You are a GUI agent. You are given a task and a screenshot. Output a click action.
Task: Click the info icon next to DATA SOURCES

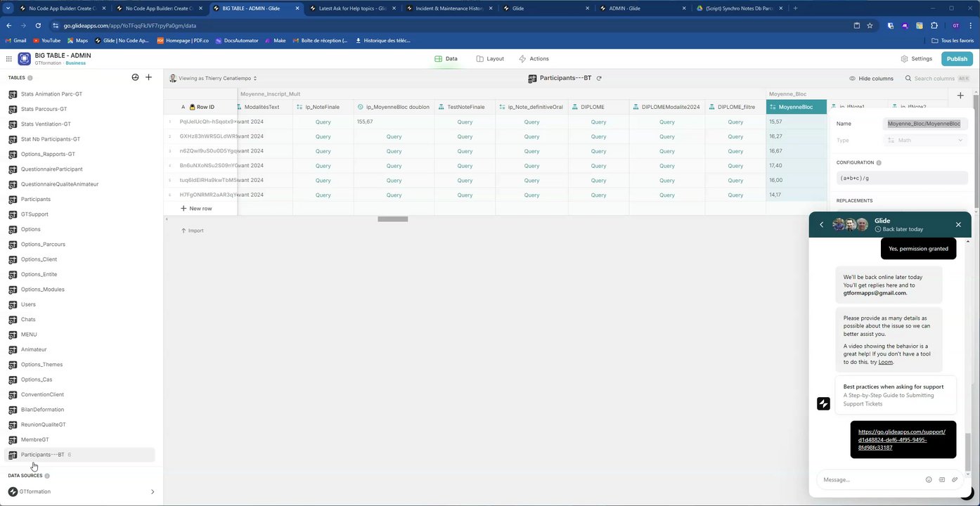pyautogui.click(x=47, y=476)
